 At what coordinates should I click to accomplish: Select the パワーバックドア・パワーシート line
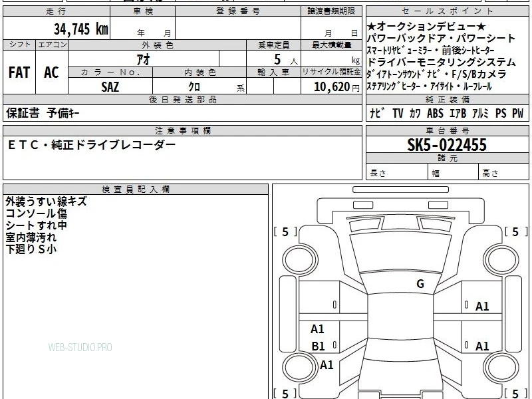coord(441,38)
